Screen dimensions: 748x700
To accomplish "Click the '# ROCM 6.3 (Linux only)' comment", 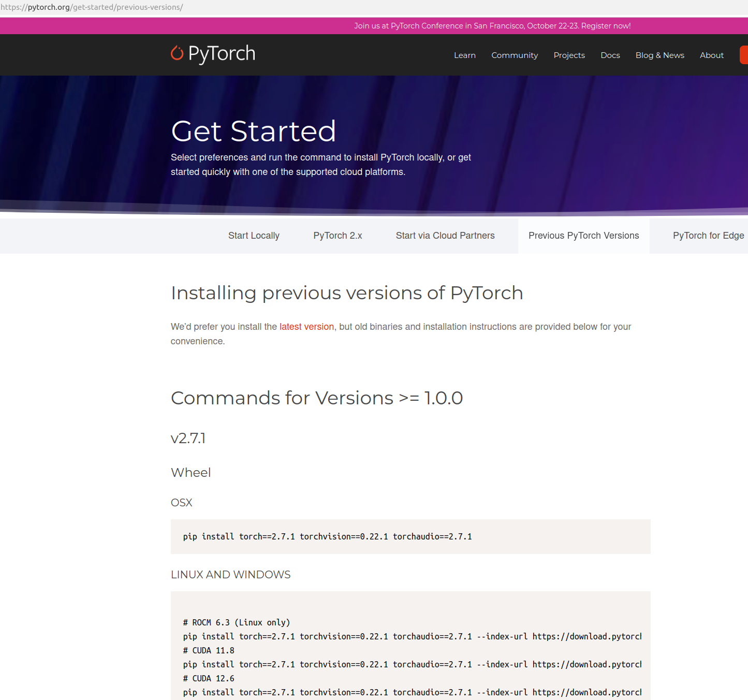I will point(237,622).
